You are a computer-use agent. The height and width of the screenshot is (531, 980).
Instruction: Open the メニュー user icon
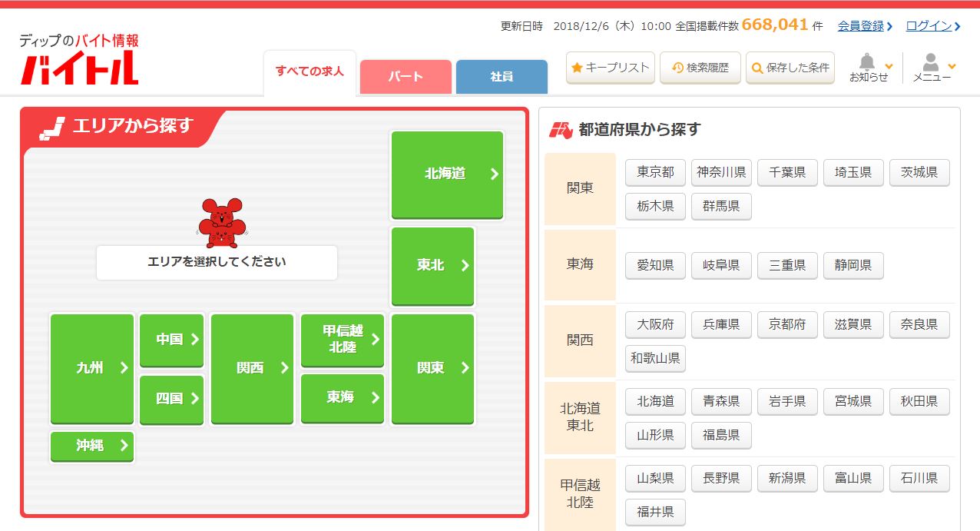pyautogui.click(x=932, y=67)
